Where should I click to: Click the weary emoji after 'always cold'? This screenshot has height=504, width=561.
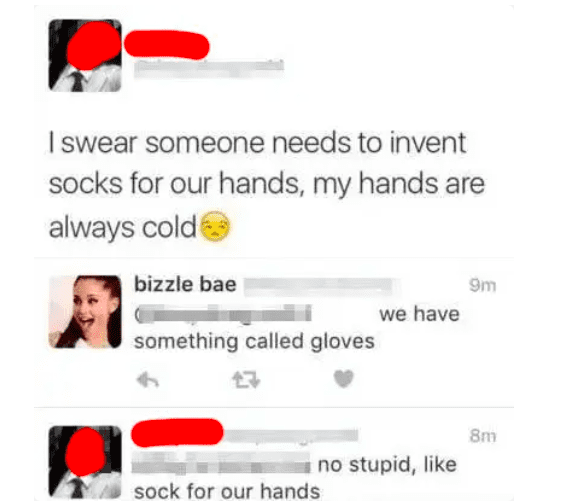pos(215,226)
